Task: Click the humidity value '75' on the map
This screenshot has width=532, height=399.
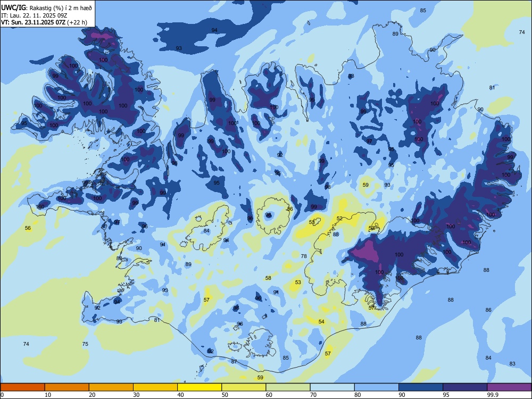Action: pyautogui.click(x=85, y=344)
